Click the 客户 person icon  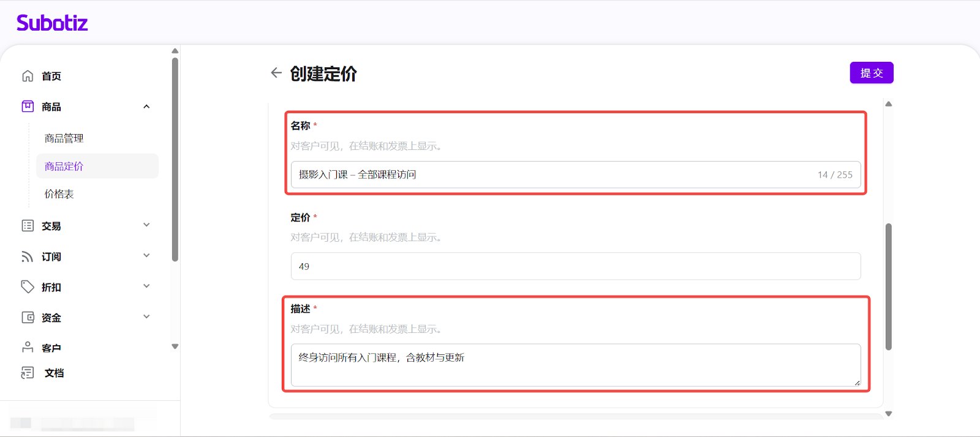coord(28,347)
